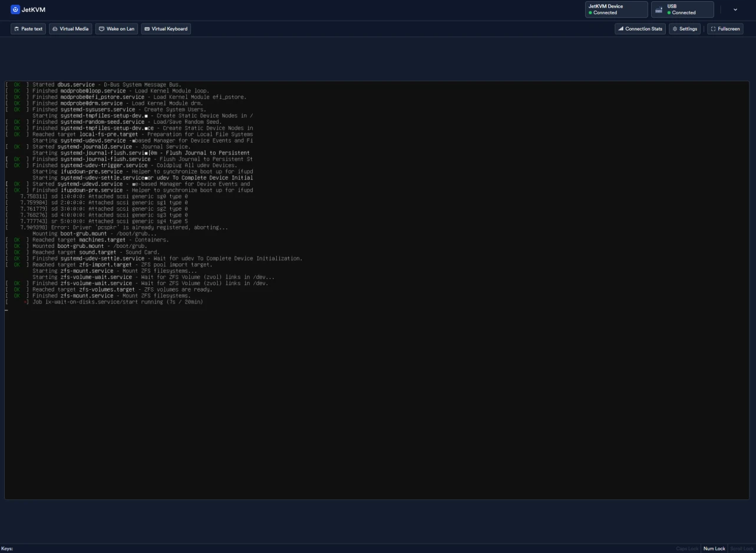Click the 'Started dbus.service' boot line
The height and width of the screenshot is (553, 756).
[x=93, y=85]
